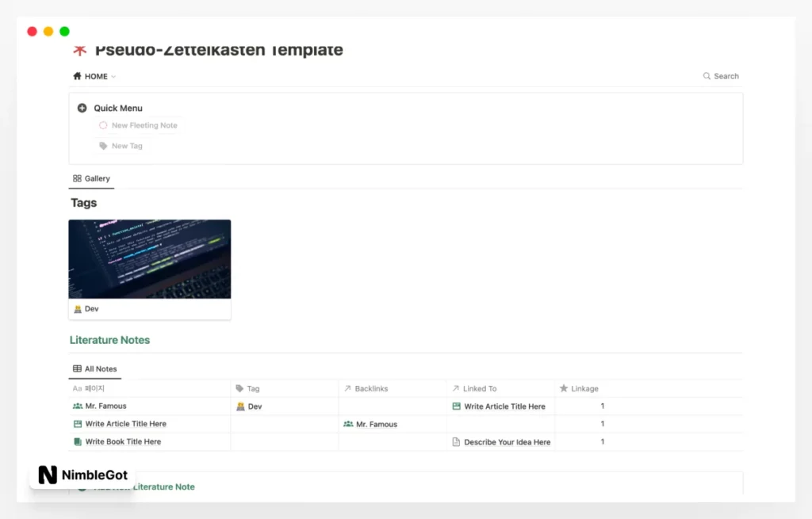Click the home icon beside HOME

pyautogui.click(x=77, y=77)
